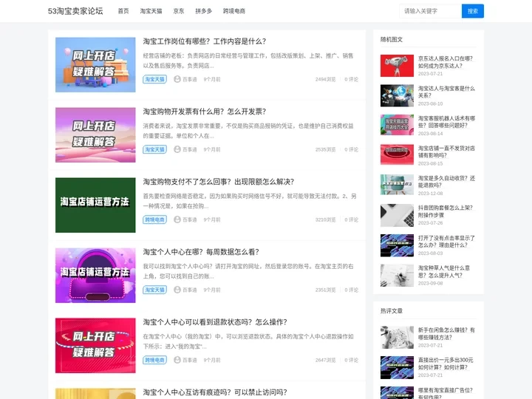532x399 pixels.
Task: Open the 淘宝天猫 nav menu item
Action: click(151, 11)
